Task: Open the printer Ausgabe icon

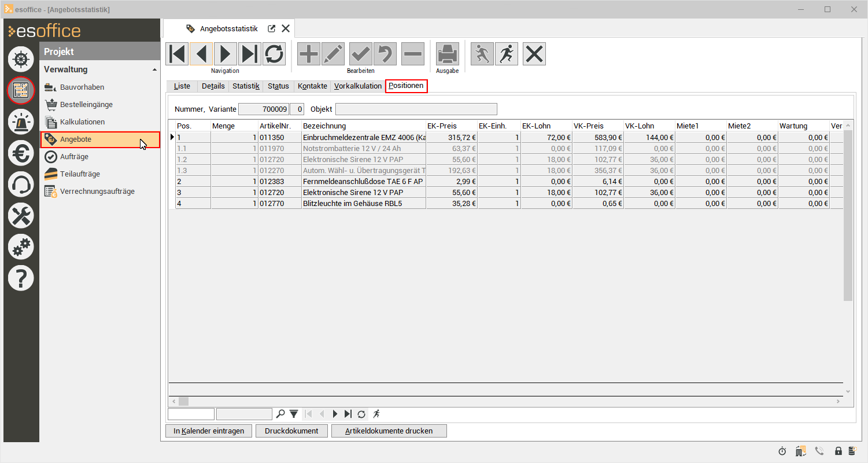Action: point(448,54)
